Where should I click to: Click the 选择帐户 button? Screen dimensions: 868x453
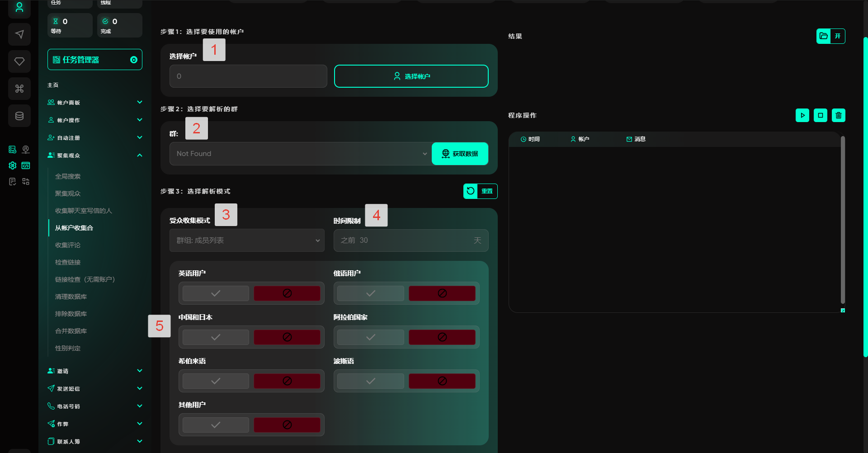click(411, 76)
